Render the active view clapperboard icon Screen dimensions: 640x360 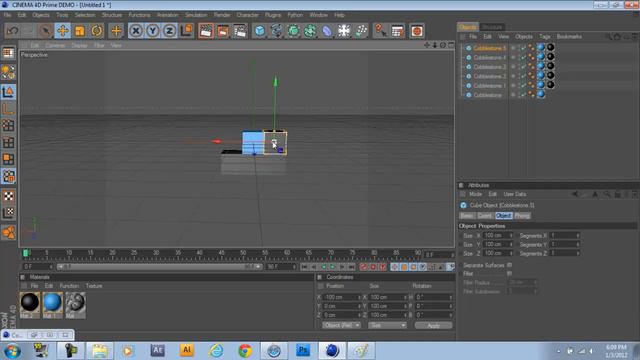click(206, 31)
